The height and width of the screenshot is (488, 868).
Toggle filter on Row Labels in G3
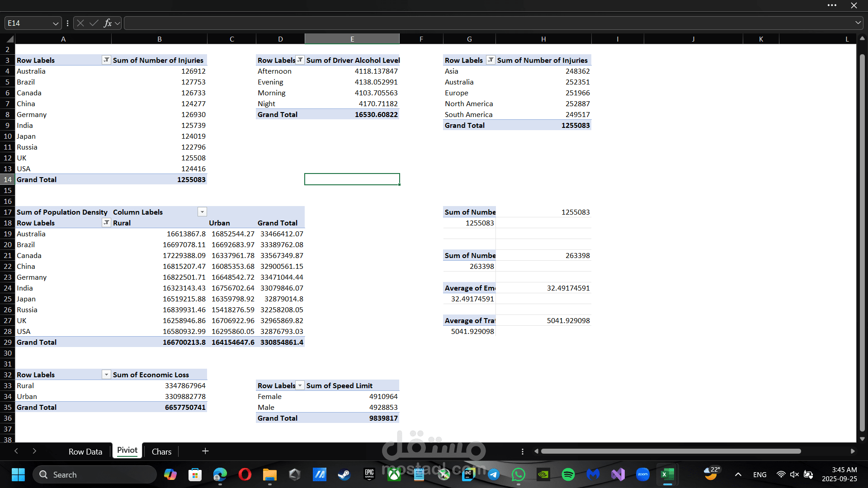coord(491,60)
